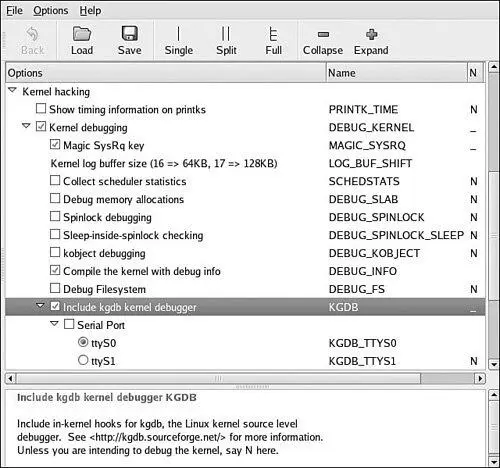Collapse the Kernel hacking tree node
500x468 pixels.
pos(12,90)
